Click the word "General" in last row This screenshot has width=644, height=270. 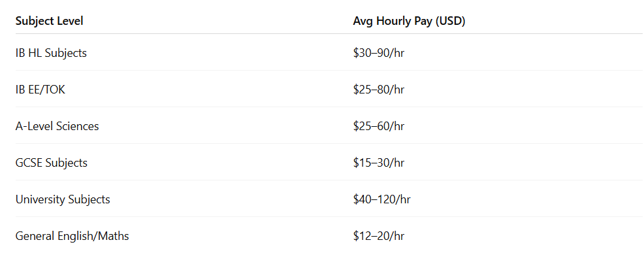pos(35,236)
